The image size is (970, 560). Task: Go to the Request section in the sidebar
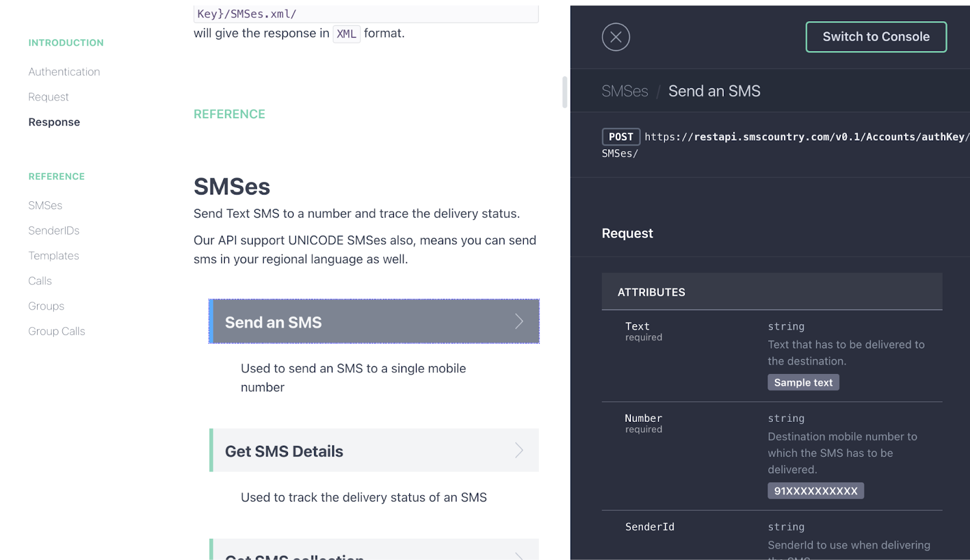pyautogui.click(x=48, y=97)
